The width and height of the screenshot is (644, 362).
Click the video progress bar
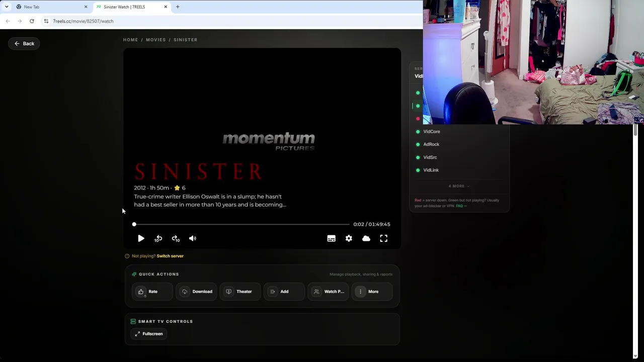242,224
